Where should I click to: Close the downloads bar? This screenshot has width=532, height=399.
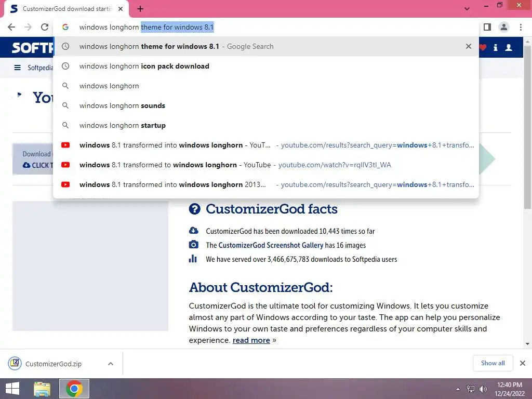coord(523,363)
